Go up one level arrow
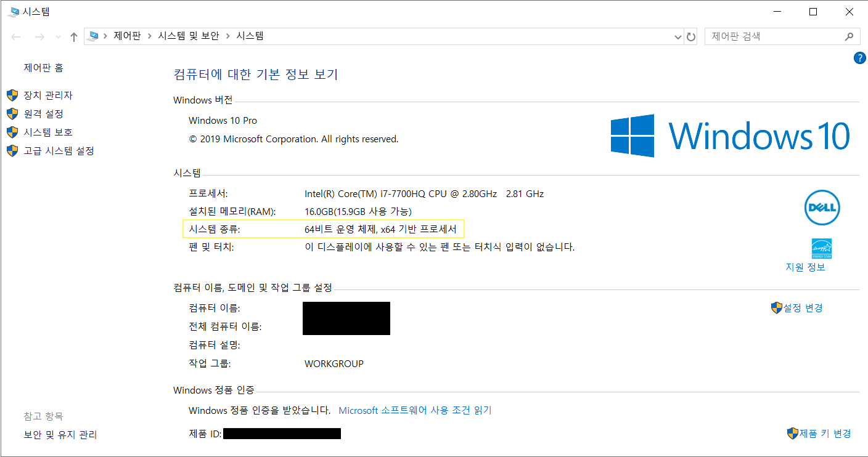The width and height of the screenshot is (868, 457). coord(74,37)
